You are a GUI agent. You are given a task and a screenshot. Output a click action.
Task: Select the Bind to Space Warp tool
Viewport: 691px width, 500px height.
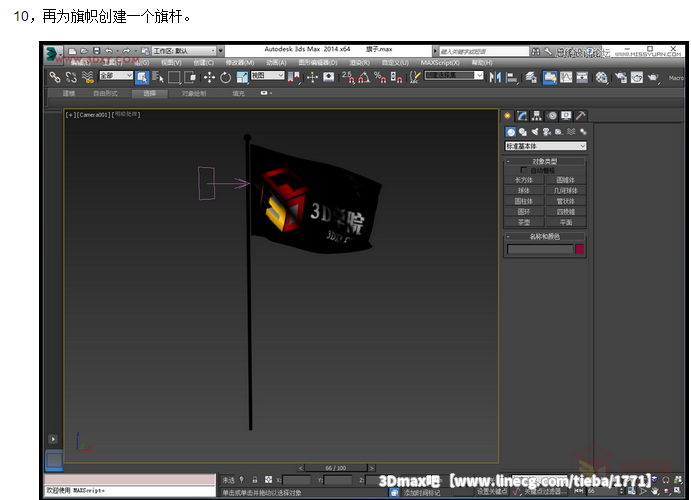point(88,78)
